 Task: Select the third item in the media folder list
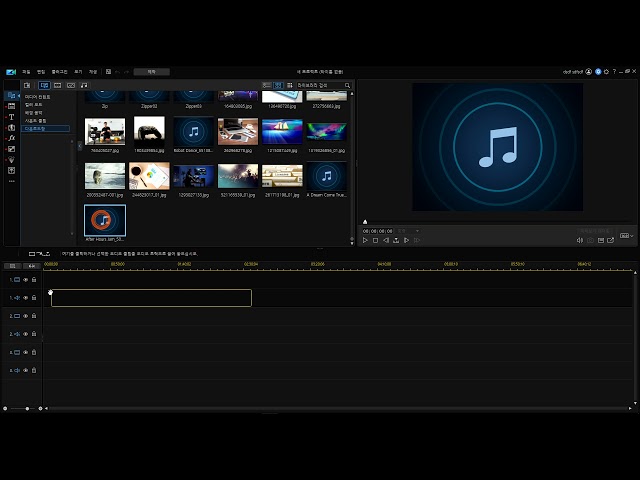click(x=33, y=113)
